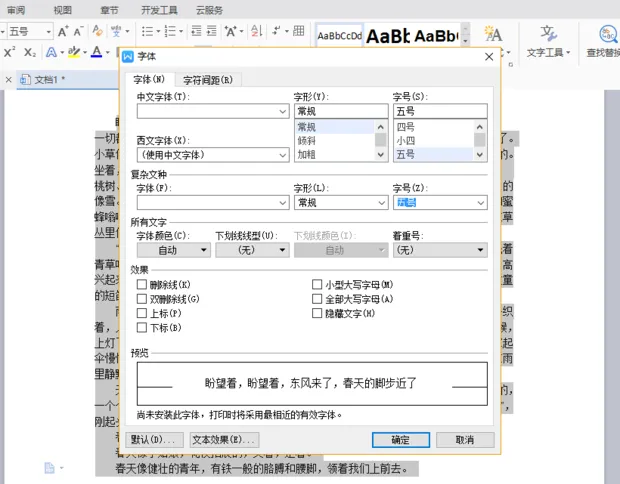The width and height of the screenshot is (620, 484).
Task: Open the Developer Tools (开发工具) tab
Action: tap(159, 10)
